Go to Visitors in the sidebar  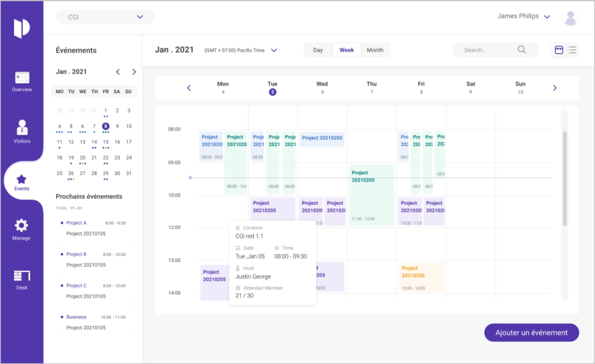(x=22, y=128)
